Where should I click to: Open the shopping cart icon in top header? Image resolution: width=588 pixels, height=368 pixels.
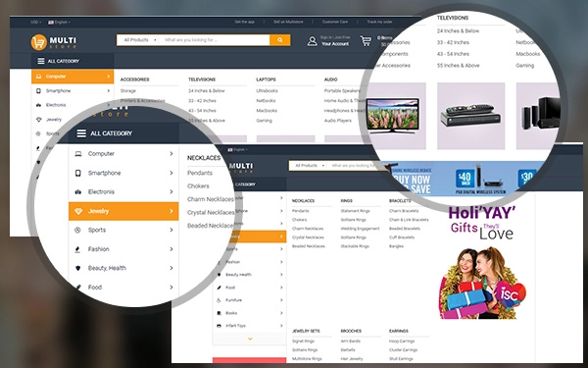point(366,41)
